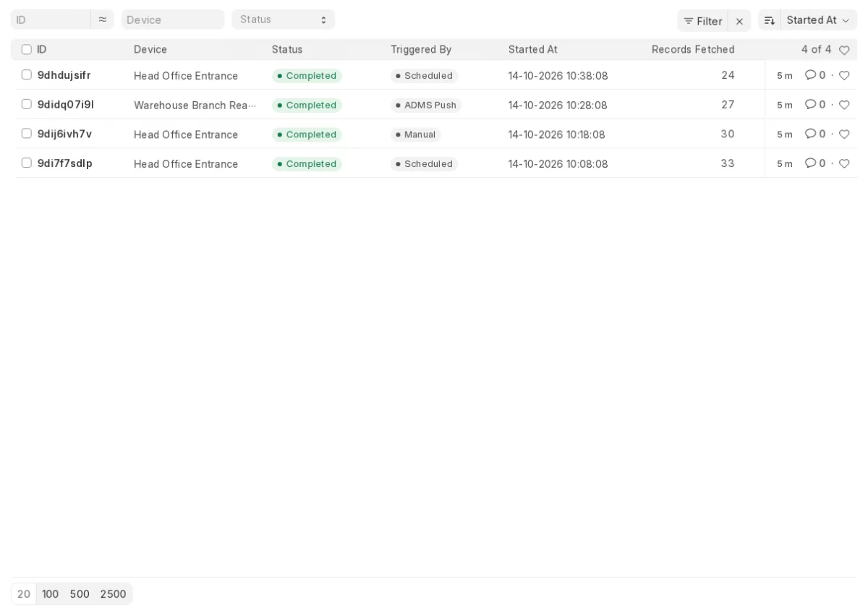Open comments for row 9di7f7sdlp
The image size is (868, 610).
[x=815, y=163]
